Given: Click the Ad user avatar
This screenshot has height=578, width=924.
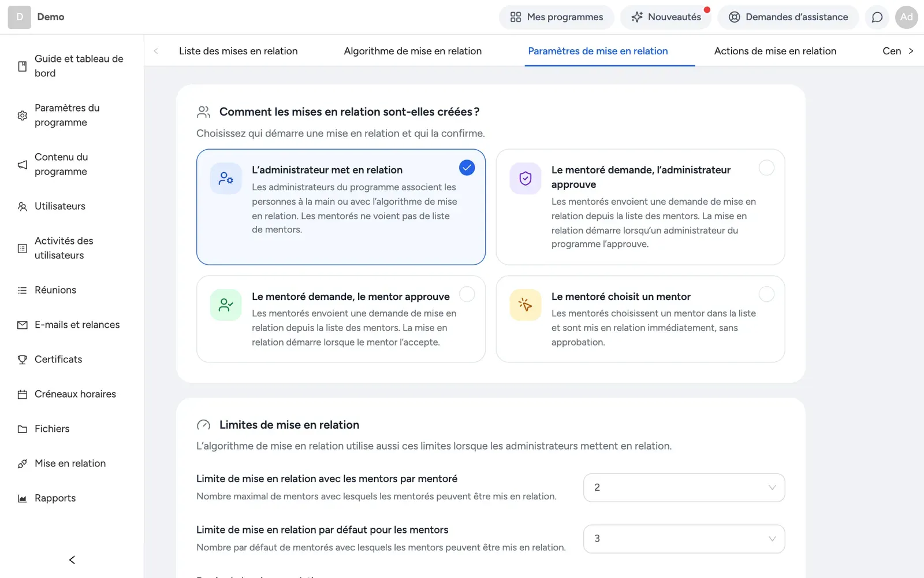Looking at the screenshot, I should [x=906, y=17].
